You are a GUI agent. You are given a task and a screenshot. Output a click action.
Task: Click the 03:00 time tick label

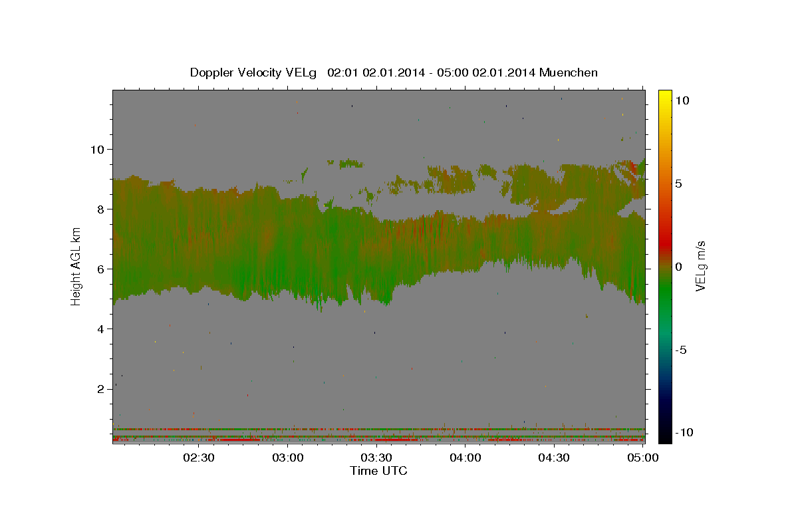click(x=289, y=458)
